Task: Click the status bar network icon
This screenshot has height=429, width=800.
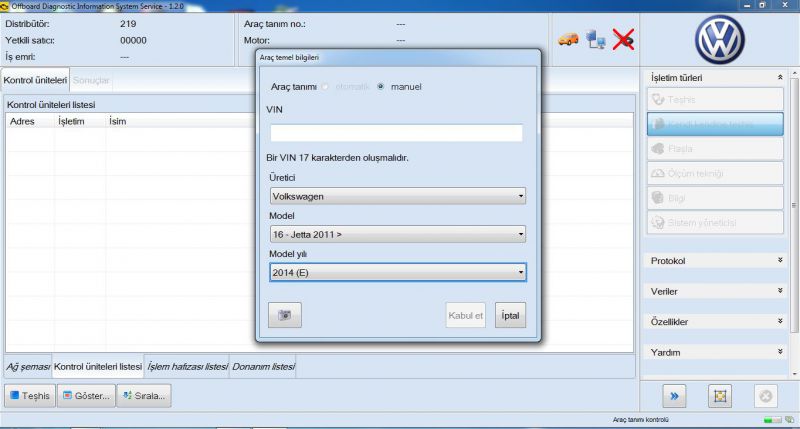Action: tap(789, 420)
